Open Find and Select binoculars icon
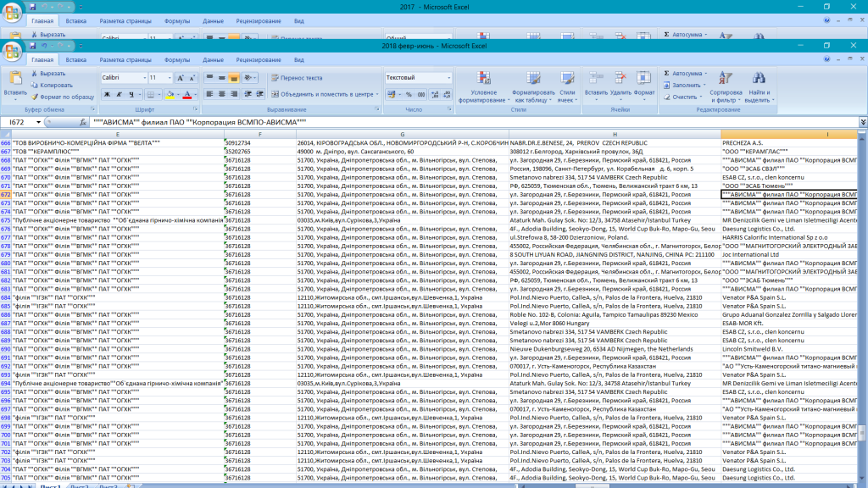 [x=759, y=78]
